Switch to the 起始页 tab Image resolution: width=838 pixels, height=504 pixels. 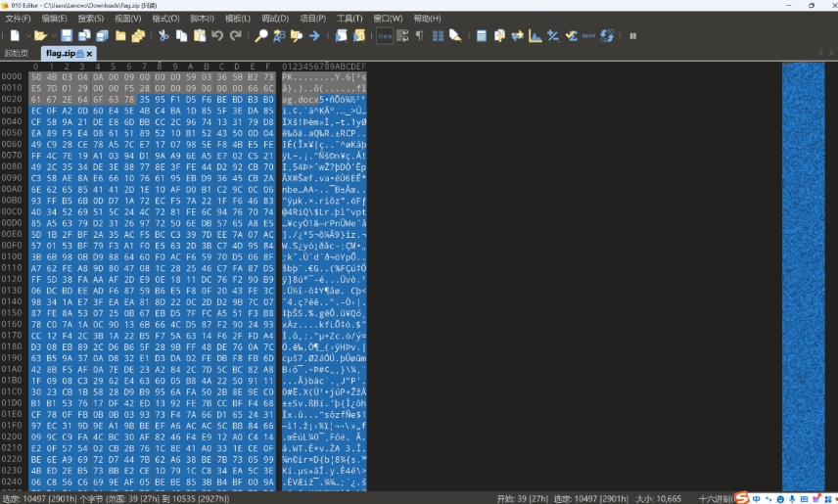tap(17, 53)
